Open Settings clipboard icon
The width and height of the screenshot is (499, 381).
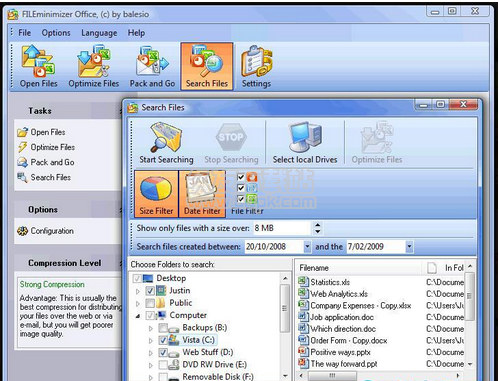tap(256, 66)
